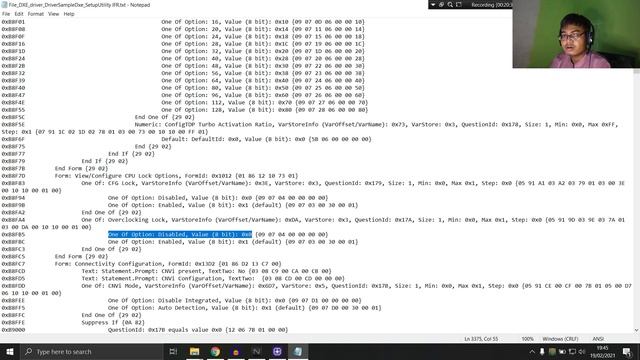Click 'Default: DefaultId: 0x0' line

point(266,139)
